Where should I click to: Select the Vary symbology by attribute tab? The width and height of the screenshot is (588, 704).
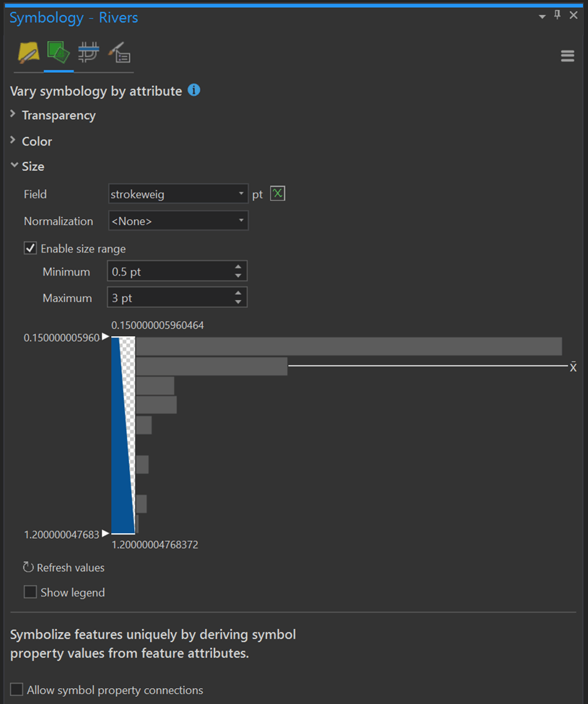58,53
